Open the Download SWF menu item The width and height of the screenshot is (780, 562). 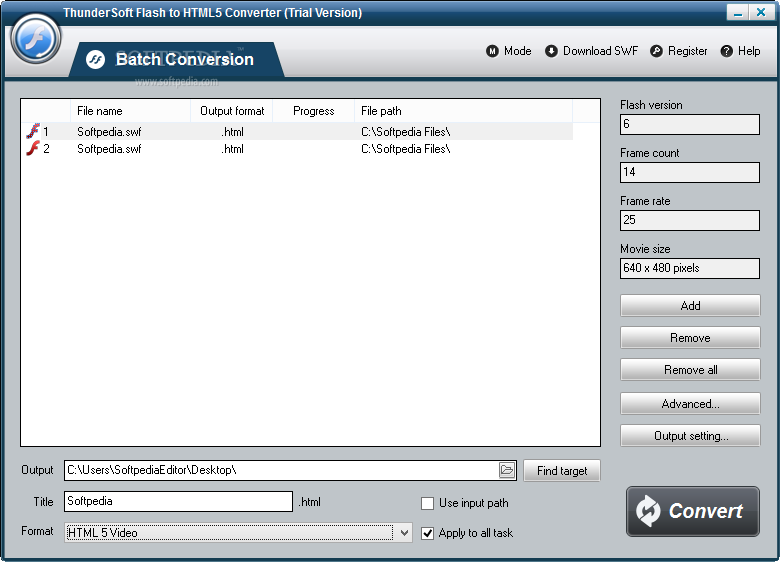click(x=591, y=51)
